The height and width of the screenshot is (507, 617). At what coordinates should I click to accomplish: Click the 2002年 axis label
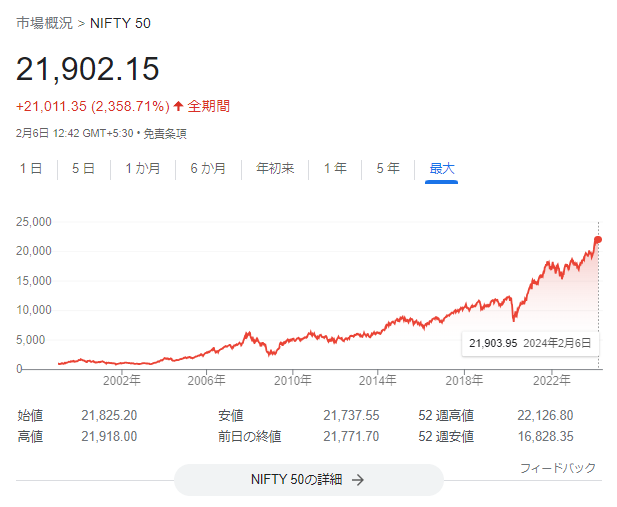tap(122, 381)
